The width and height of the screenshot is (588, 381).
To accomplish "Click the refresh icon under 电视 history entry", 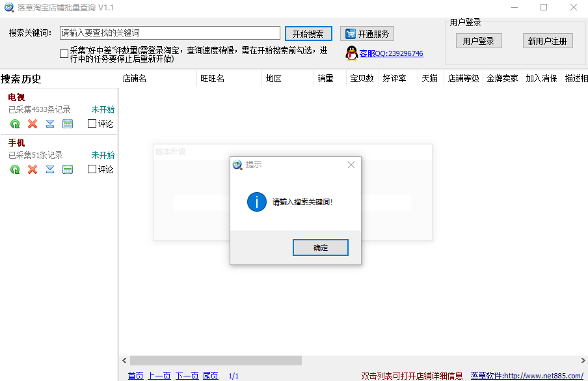I will (14, 124).
